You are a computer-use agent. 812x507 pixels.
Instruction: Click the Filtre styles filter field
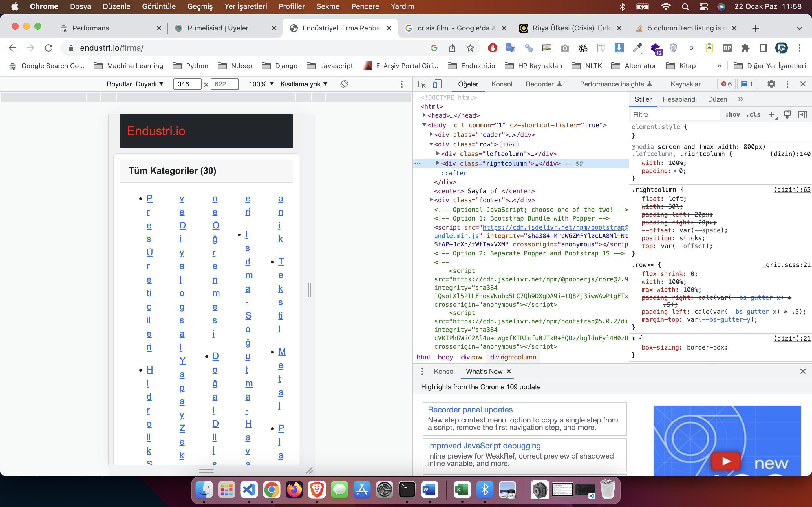(674, 115)
